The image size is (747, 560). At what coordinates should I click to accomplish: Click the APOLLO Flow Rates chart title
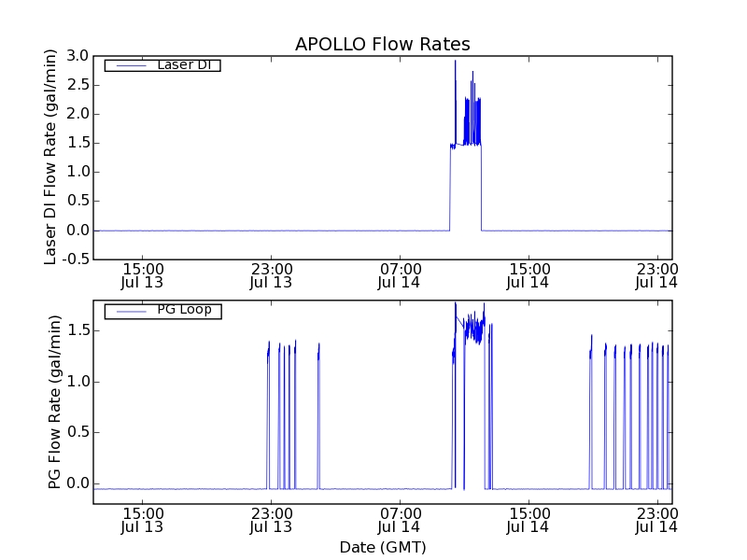click(382, 44)
